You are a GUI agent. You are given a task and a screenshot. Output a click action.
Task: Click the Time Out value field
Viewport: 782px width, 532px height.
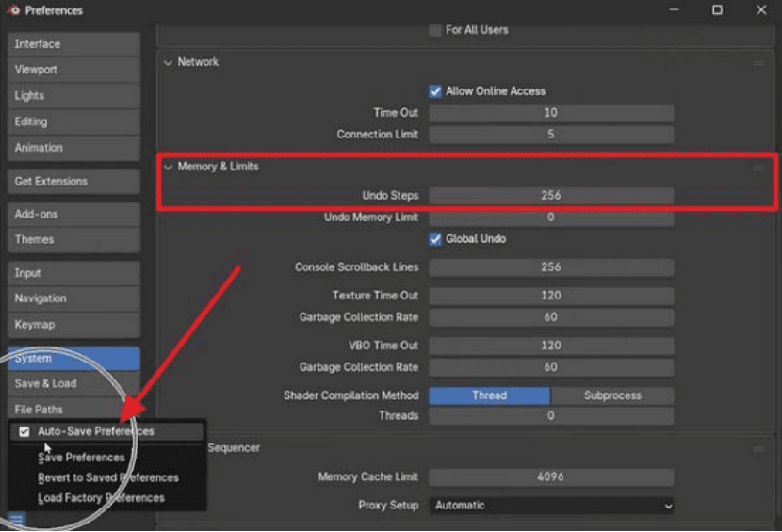pos(551,113)
